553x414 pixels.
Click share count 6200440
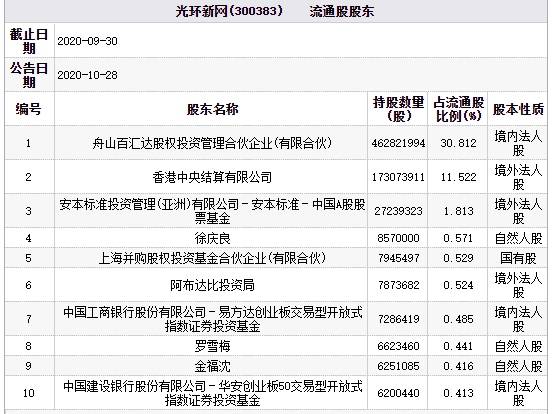click(398, 393)
